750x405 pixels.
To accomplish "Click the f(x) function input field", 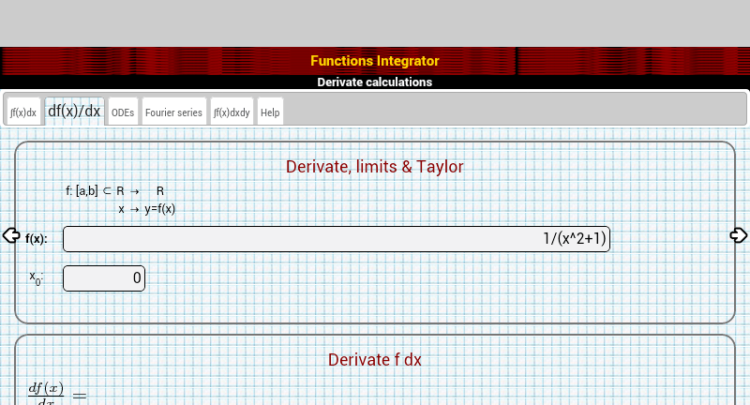I will [x=336, y=239].
